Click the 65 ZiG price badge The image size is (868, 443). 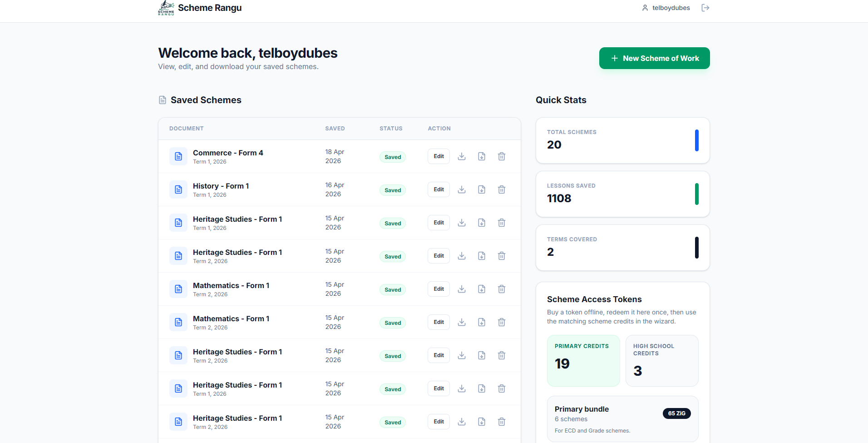(x=676, y=413)
